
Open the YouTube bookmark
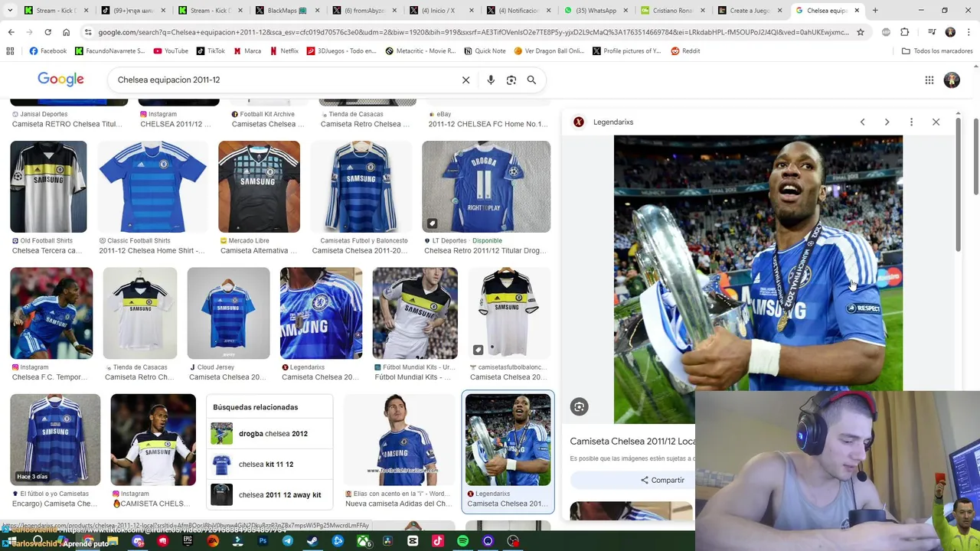(x=170, y=51)
